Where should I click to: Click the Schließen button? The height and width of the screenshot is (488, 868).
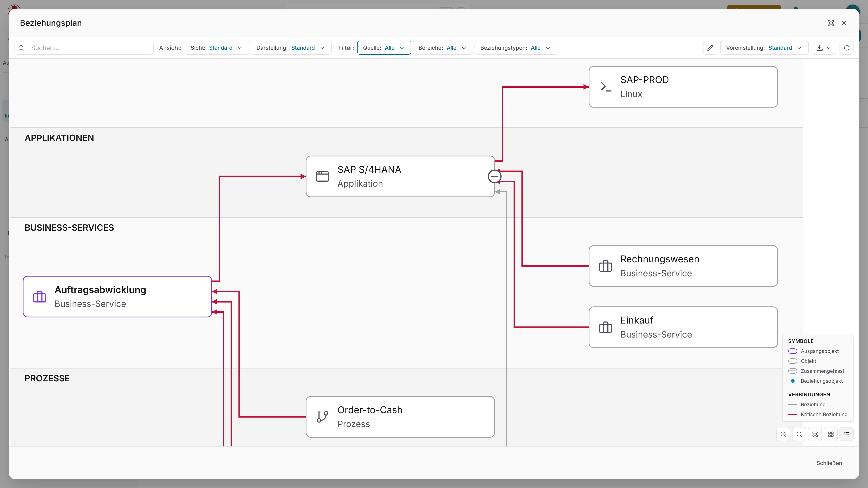click(x=829, y=463)
